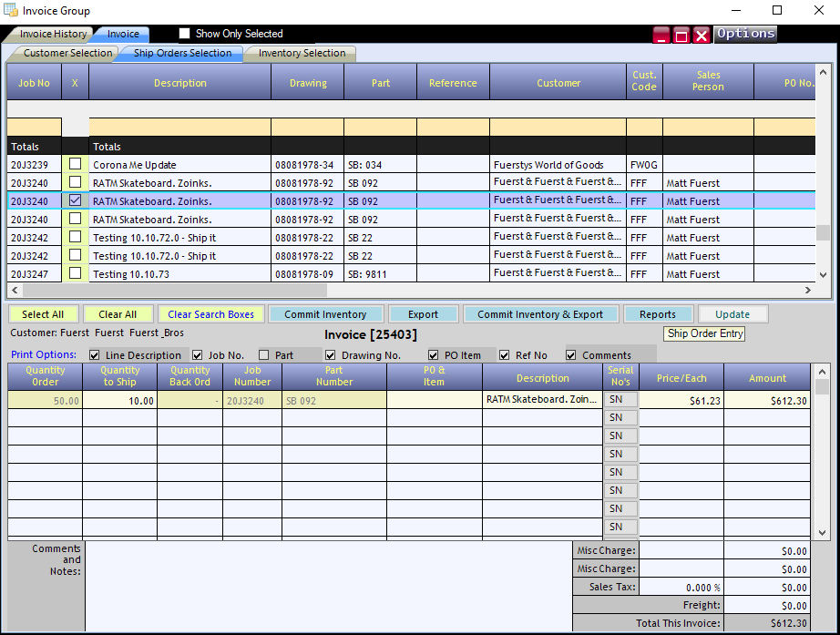Toggle Line Description print option
The width and height of the screenshot is (840, 635).
tap(95, 354)
